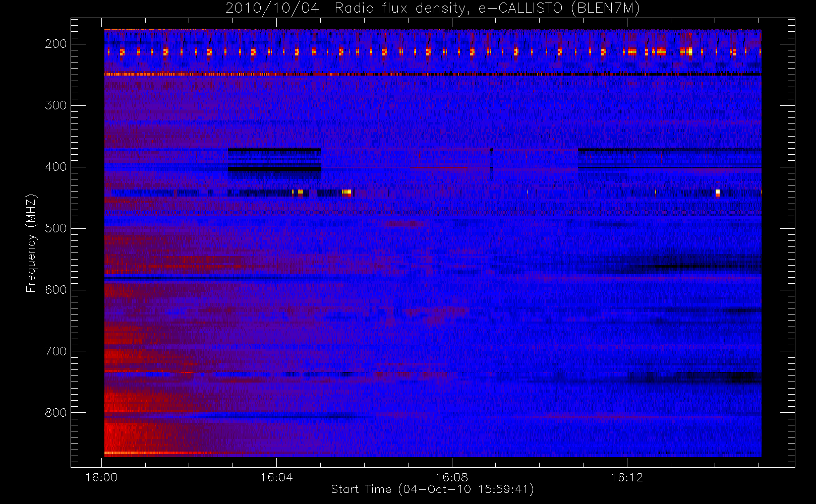The width and height of the screenshot is (816, 504).
Task: Click the 16:12 x-axis tick label
Action: pos(627,477)
